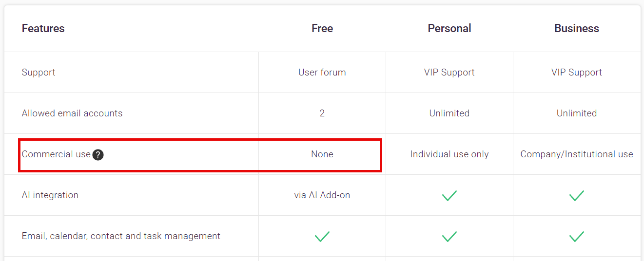Click Unlimited under the Personal plan
The height and width of the screenshot is (261, 644).
(449, 113)
